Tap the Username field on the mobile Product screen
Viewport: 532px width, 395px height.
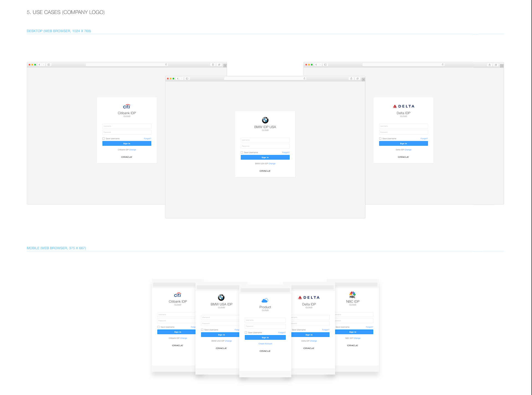click(265, 320)
